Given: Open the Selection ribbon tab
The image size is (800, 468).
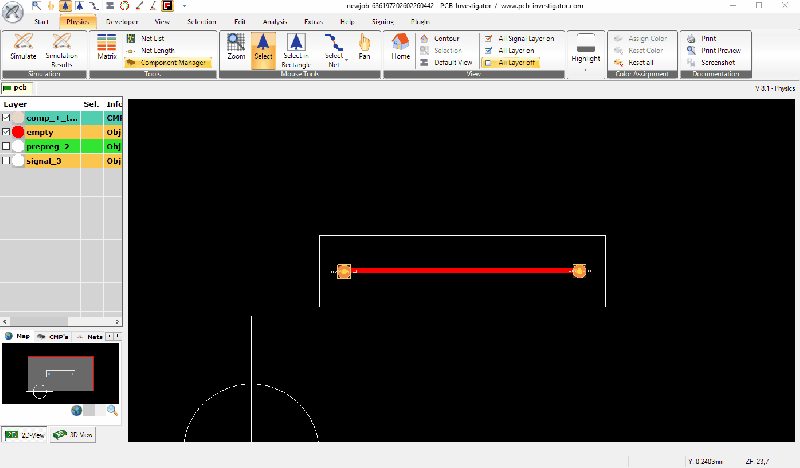Looking at the screenshot, I should pos(202,22).
